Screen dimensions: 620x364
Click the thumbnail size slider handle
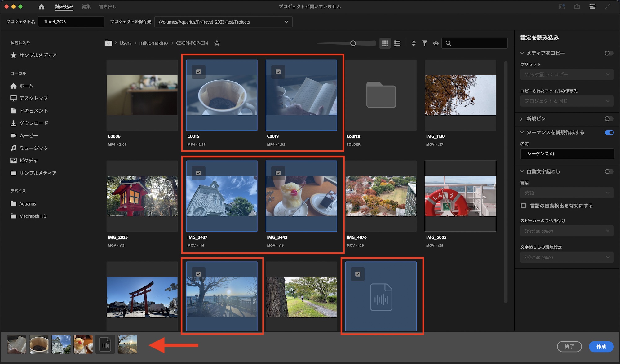(353, 43)
